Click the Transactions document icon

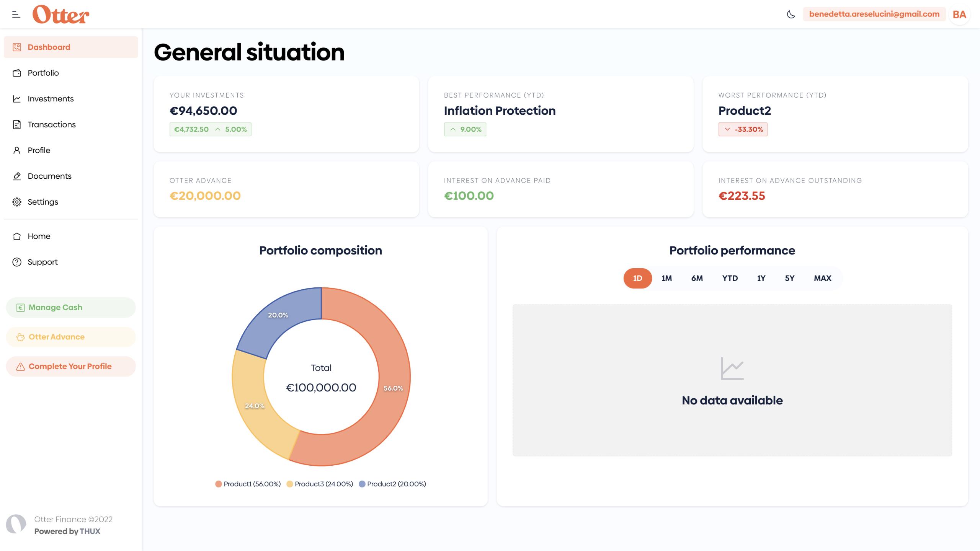tap(17, 125)
